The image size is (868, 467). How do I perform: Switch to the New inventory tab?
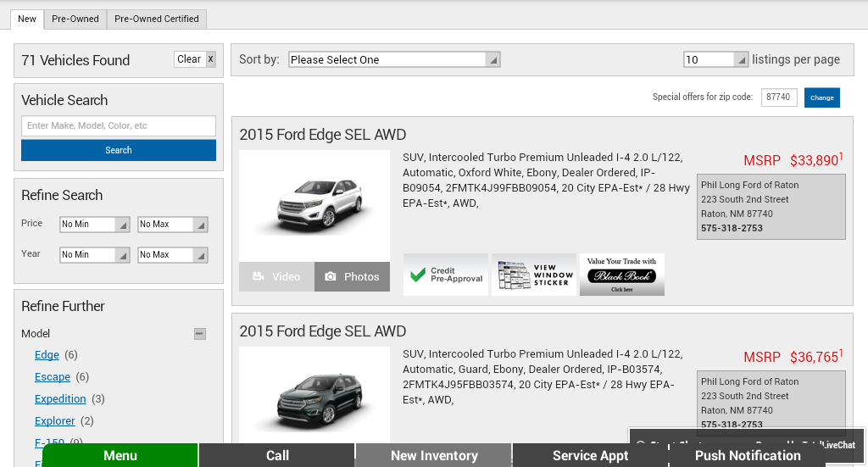click(26, 19)
